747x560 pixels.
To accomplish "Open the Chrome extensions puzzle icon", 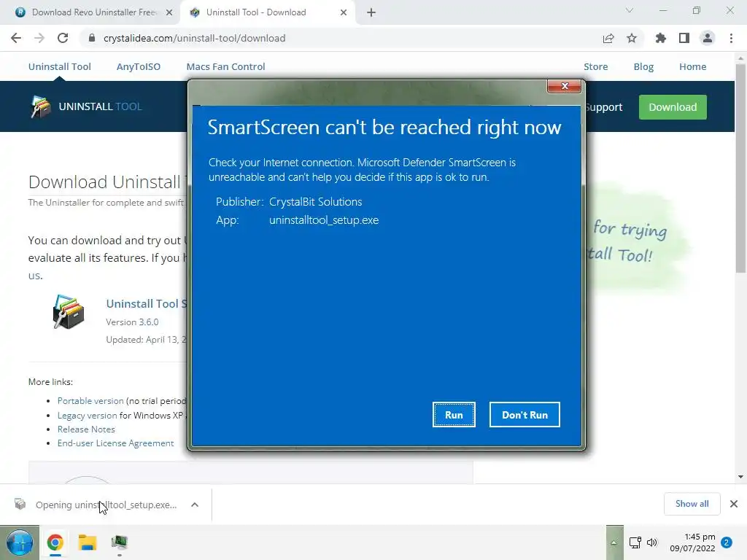I will [x=661, y=38].
